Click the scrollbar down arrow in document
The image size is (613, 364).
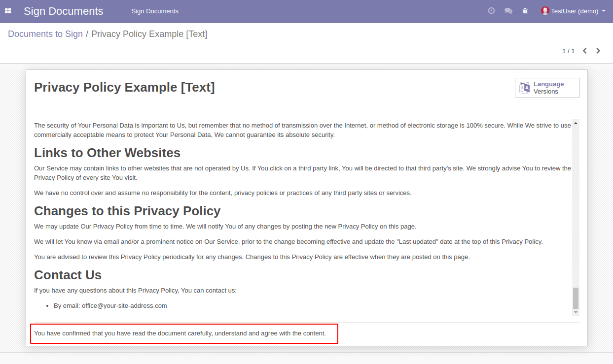click(x=576, y=312)
